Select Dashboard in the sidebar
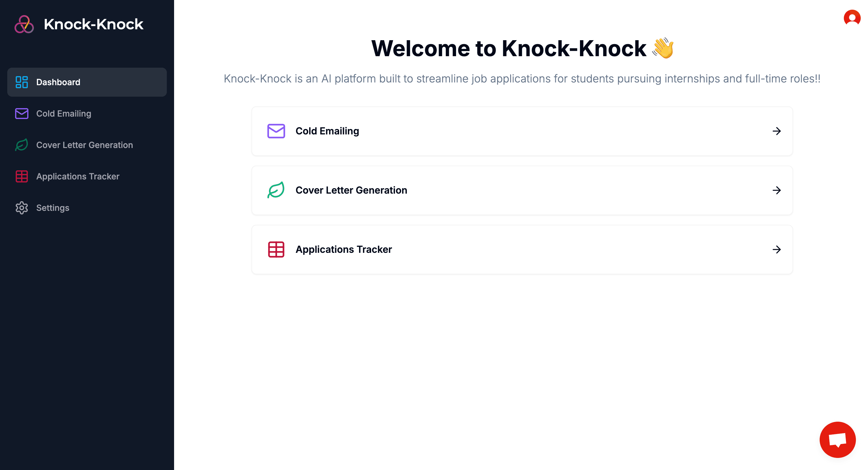The height and width of the screenshot is (470, 868). (87, 82)
